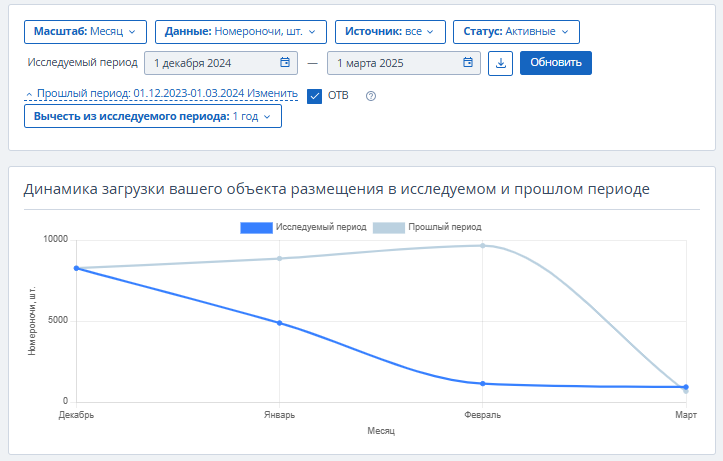This screenshot has height=461, width=723.
Task: Open the Масштаб: Месяц dropdown
Action: point(85,32)
